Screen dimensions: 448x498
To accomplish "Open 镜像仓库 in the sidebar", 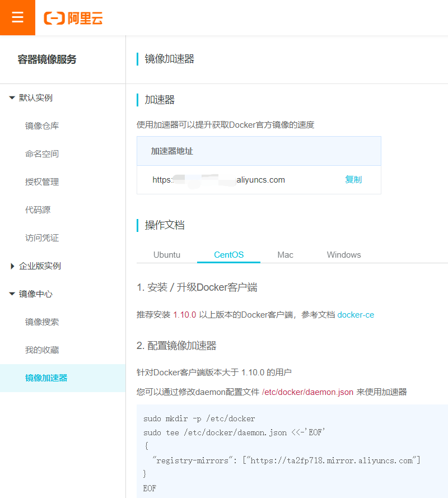I will coord(42,126).
